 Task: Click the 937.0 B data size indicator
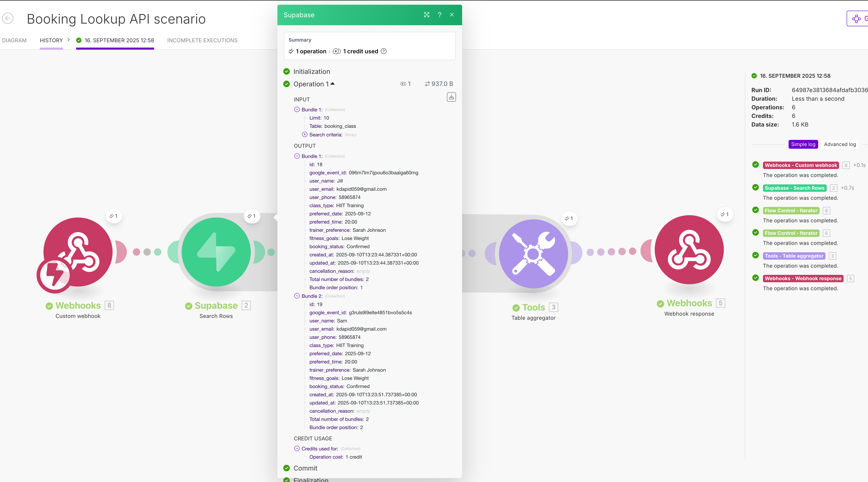[x=439, y=83]
